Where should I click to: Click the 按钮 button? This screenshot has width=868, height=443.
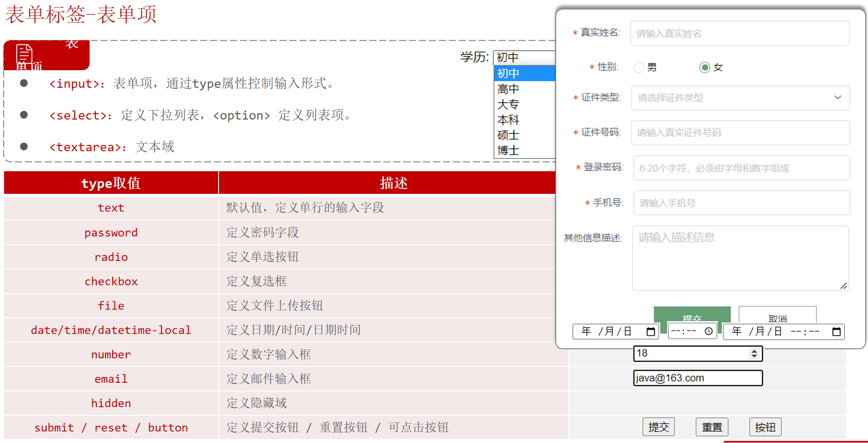(765, 427)
